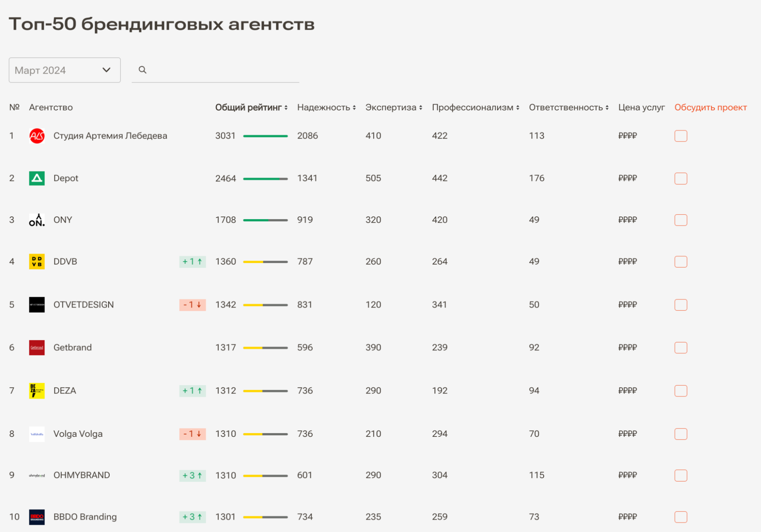Click the price rating for Depot

(627, 178)
